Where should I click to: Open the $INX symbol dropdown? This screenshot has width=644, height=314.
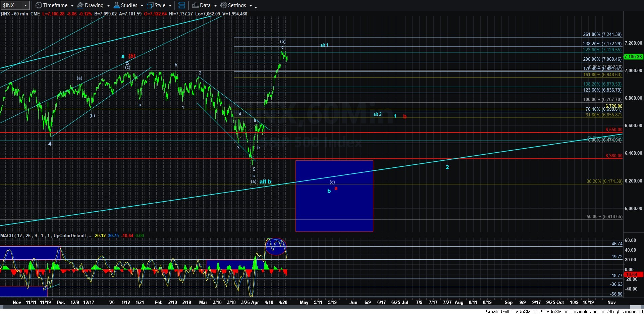pyautogui.click(x=25, y=5)
